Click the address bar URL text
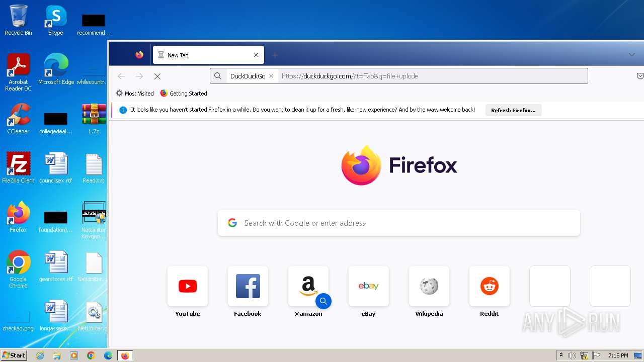This screenshot has width=644, height=362. pyautogui.click(x=350, y=76)
